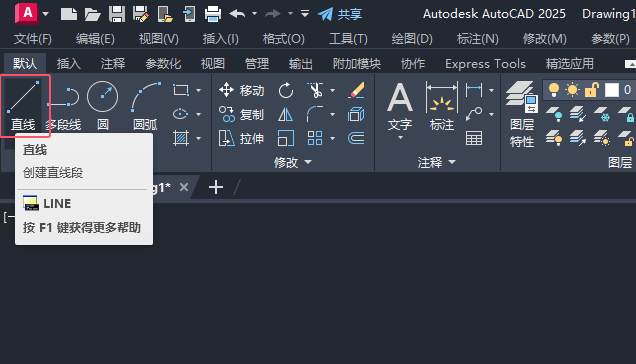Customize the Quick Access Toolbar dropdown
This screenshot has height=364, width=636.
[305, 14]
